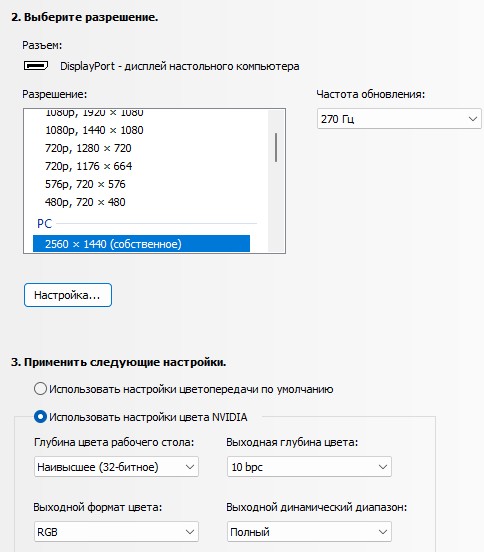484x552 pixels.
Task: Click the PC group header in resolution list
Action: pyautogui.click(x=44, y=224)
